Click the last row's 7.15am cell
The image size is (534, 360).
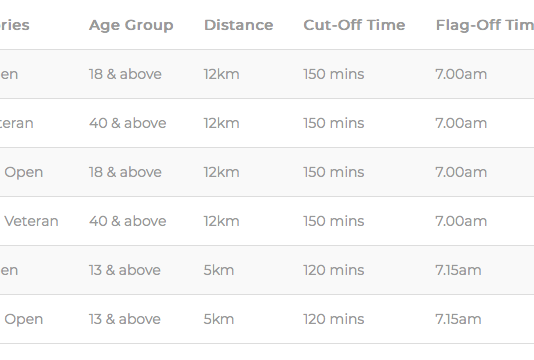click(x=458, y=319)
